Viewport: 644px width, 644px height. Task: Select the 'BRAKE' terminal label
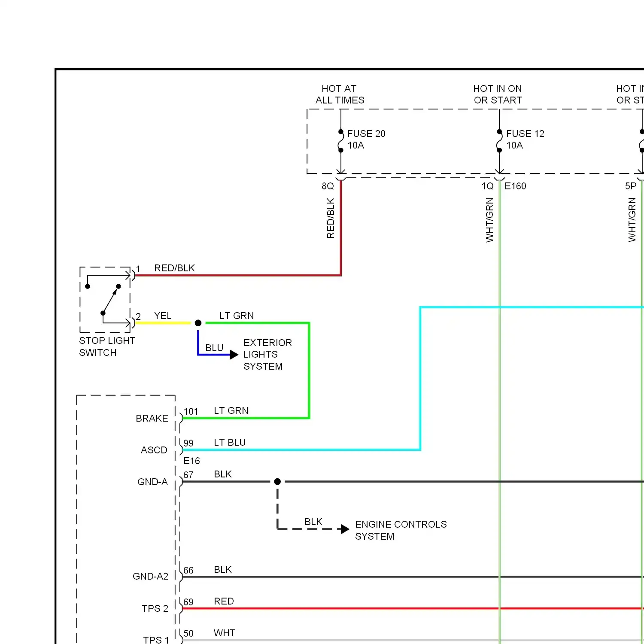(x=152, y=418)
